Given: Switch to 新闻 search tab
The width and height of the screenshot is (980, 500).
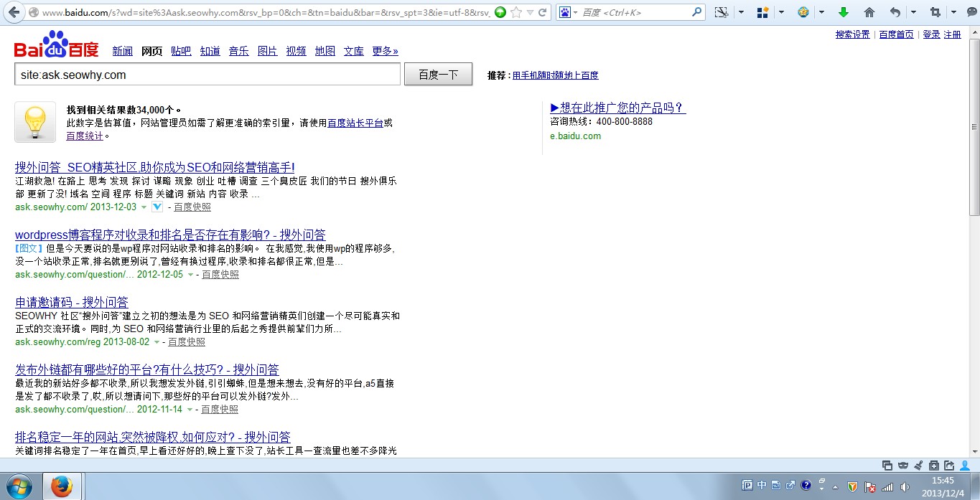Looking at the screenshot, I should pos(123,51).
